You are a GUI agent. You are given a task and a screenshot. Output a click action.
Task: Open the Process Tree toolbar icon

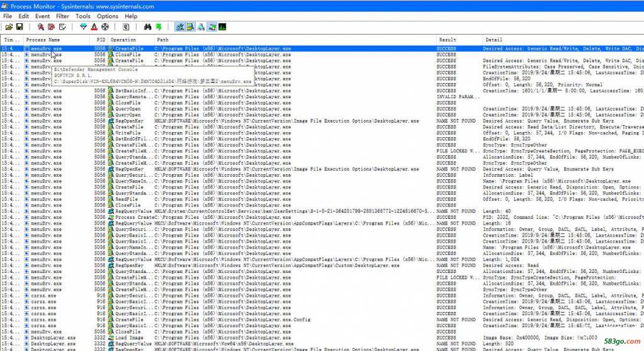click(126, 27)
